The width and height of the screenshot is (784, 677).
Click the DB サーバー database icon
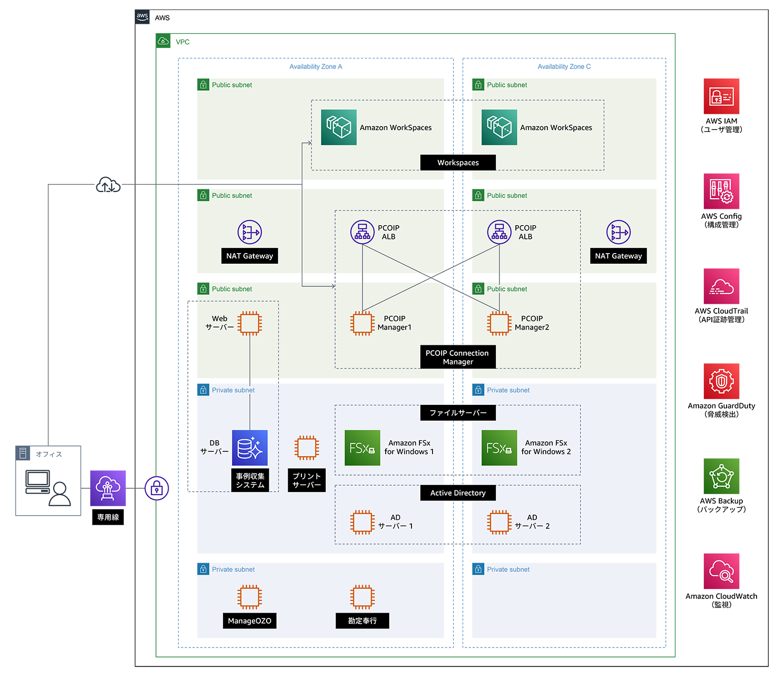(x=250, y=448)
